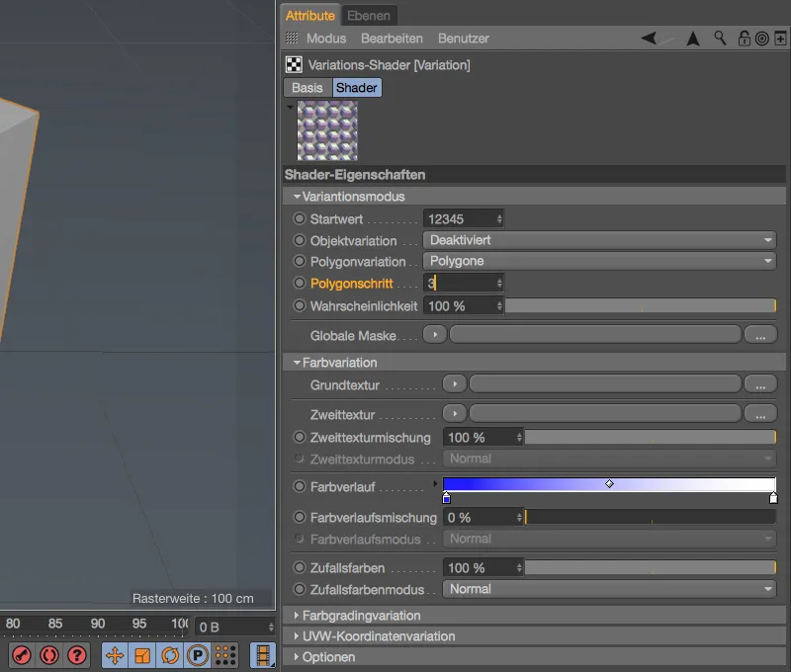
Task: Open the Polygonvariation Polygone dropdown
Action: (599, 261)
